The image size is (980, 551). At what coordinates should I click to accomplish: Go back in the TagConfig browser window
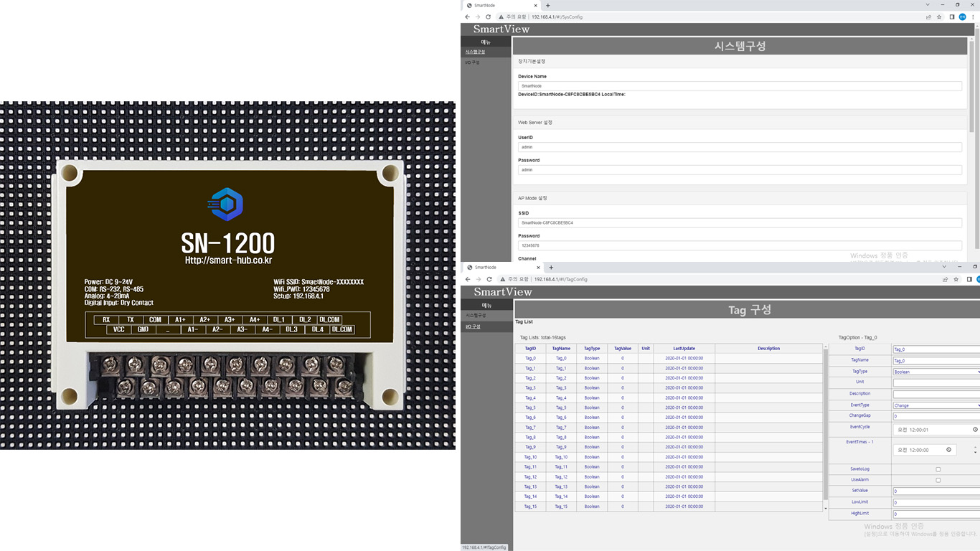point(468,279)
